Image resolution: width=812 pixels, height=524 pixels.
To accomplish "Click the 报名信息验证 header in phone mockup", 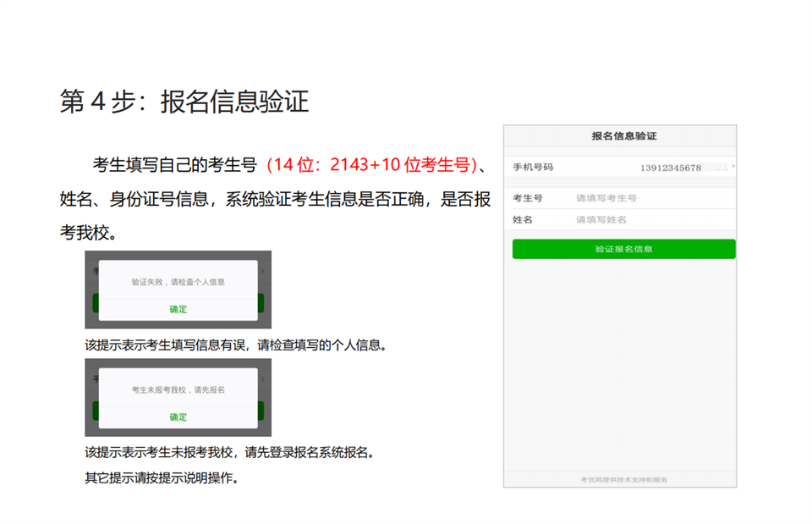I will pos(623,136).
